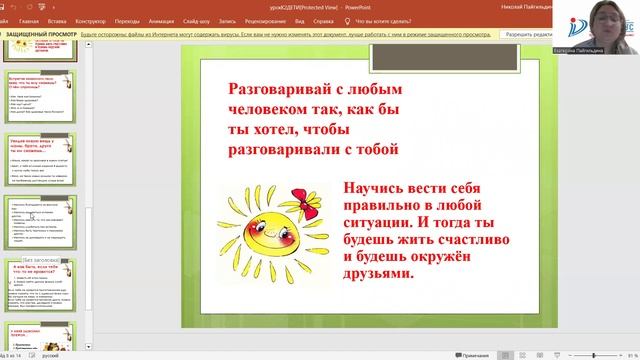Screen dimensions: 640x360
Task: Switch to Reading view icon
Action: coord(540,356)
